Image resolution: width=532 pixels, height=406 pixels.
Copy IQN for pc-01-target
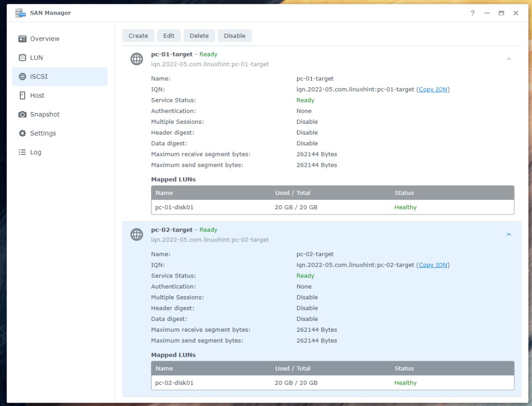click(x=433, y=89)
